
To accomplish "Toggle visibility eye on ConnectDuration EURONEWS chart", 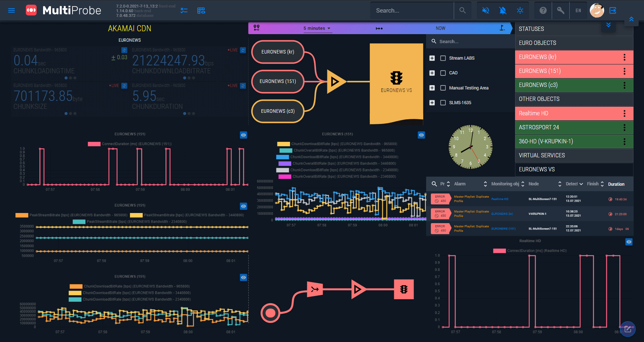I will coord(243,135).
